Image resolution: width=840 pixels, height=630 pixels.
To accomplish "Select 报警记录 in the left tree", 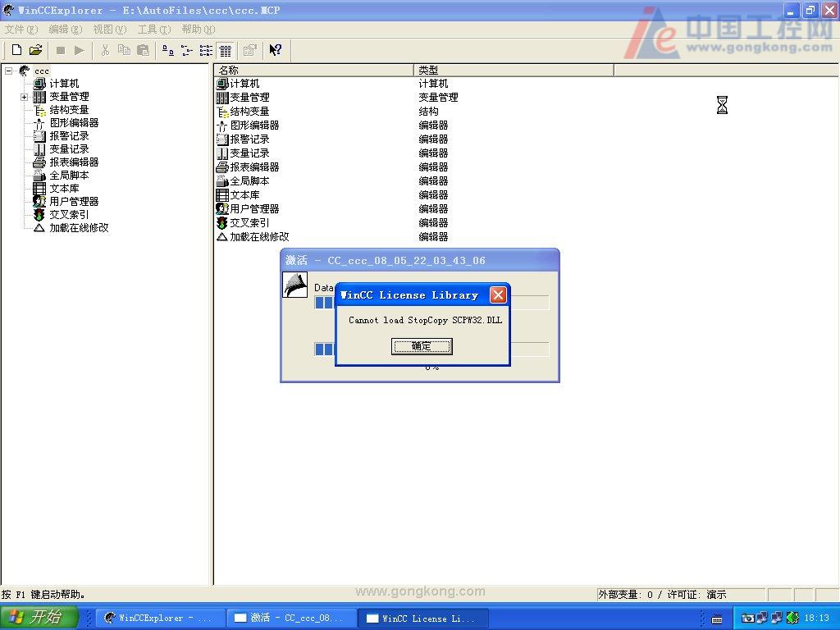I will (x=69, y=136).
